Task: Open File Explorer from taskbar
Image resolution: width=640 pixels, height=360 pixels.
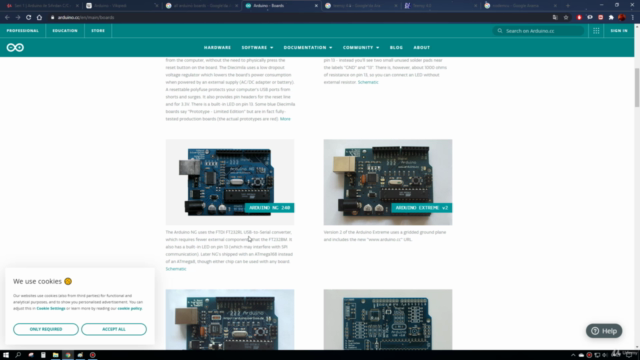Action: click(56, 355)
